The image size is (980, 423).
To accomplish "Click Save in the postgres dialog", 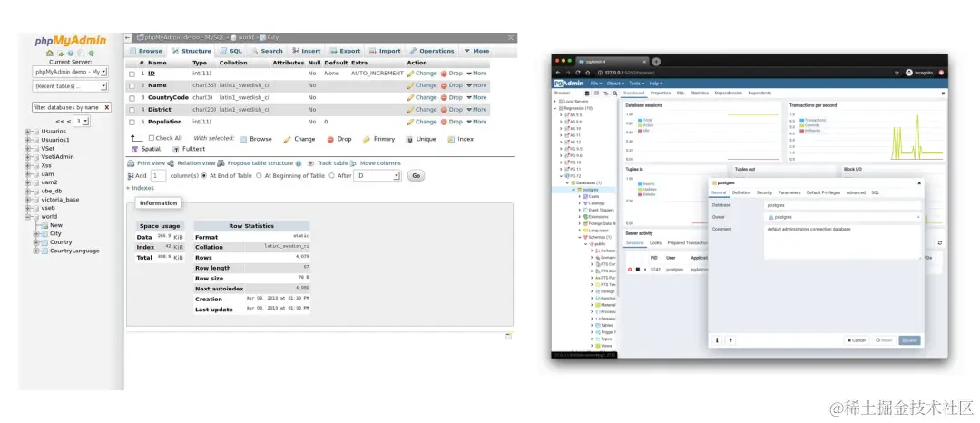I will pyautogui.click(x=909, y=340).
